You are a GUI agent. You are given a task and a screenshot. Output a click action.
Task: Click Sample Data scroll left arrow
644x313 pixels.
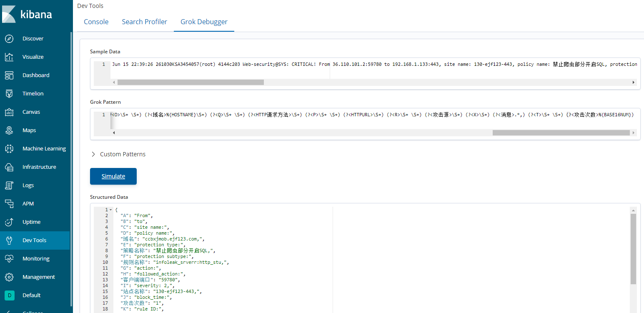click(x=113, y=83)
